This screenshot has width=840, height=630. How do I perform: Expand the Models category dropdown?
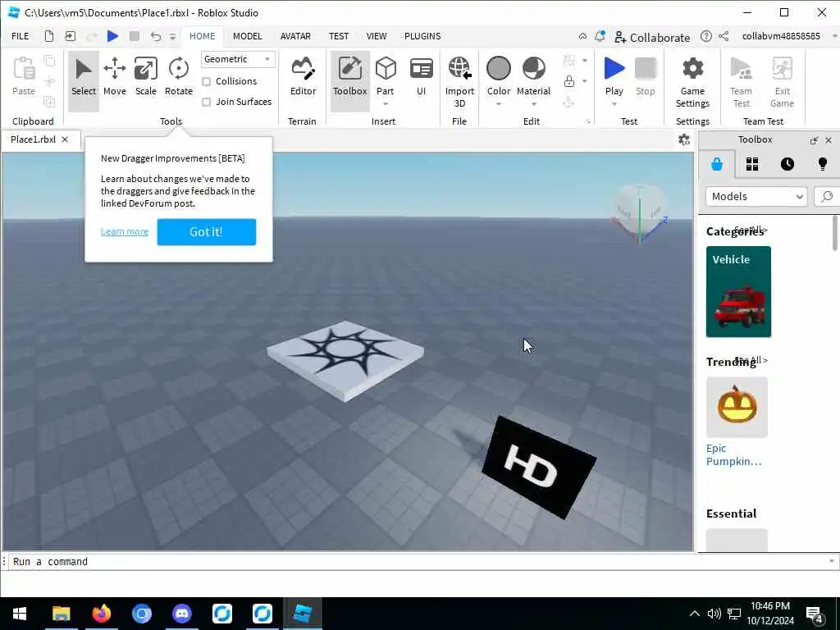[756, 197]
